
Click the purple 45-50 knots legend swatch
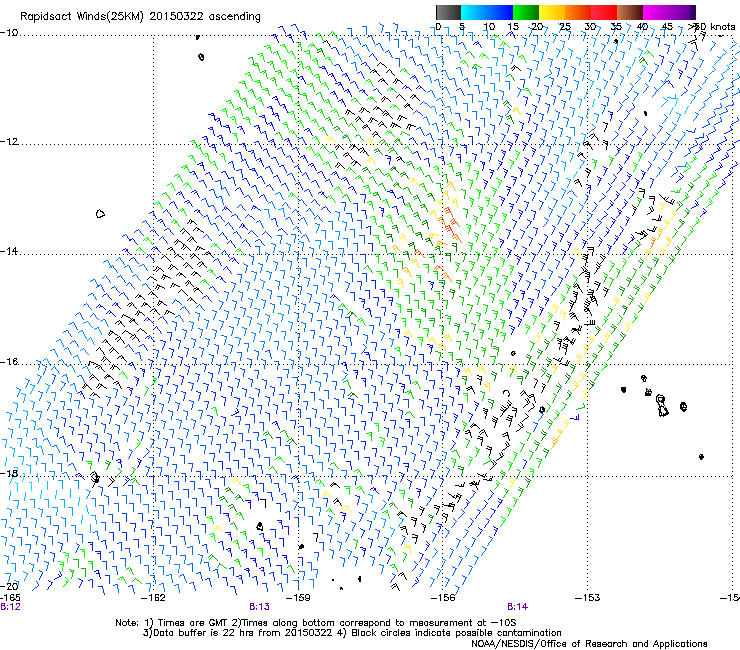click(x=682, y=12)
